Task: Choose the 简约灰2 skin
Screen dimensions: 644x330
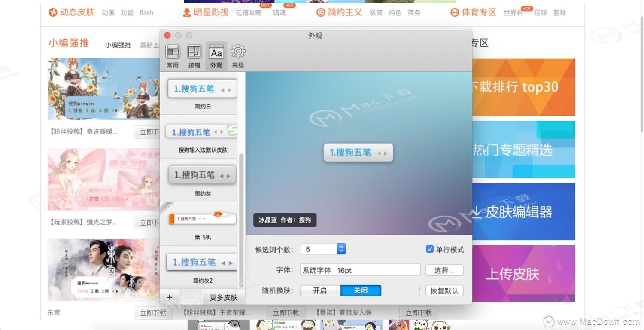Action: (203, 267)
